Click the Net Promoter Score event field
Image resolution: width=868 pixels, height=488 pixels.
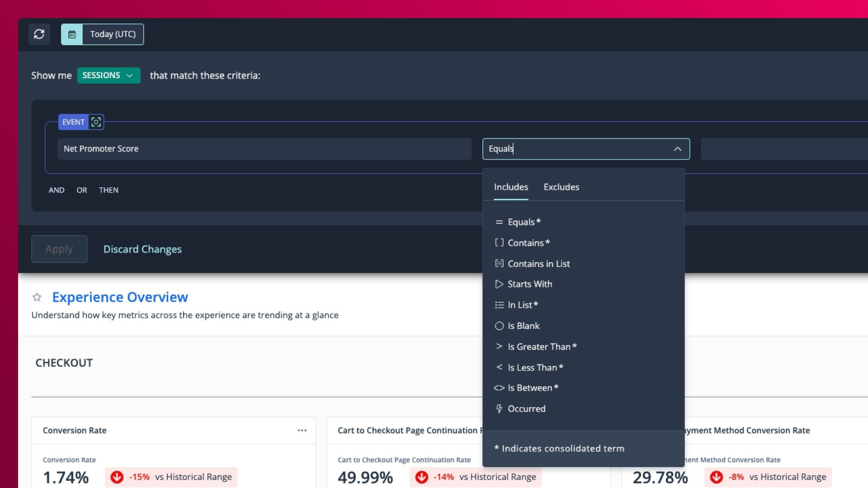[264, 149]
